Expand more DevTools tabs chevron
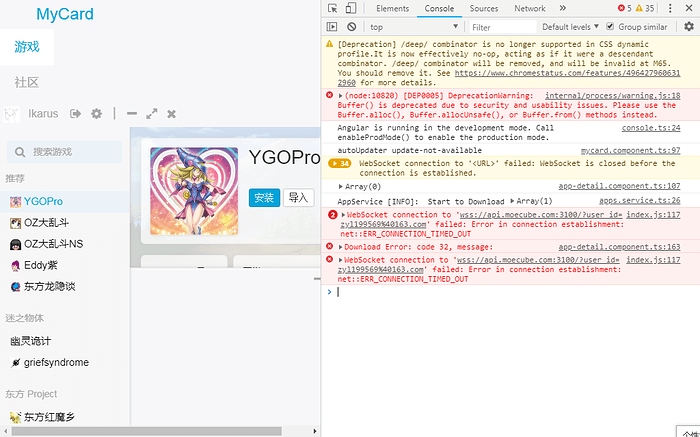The width and height of the screenshot is (700, 437). coord(562,8)
